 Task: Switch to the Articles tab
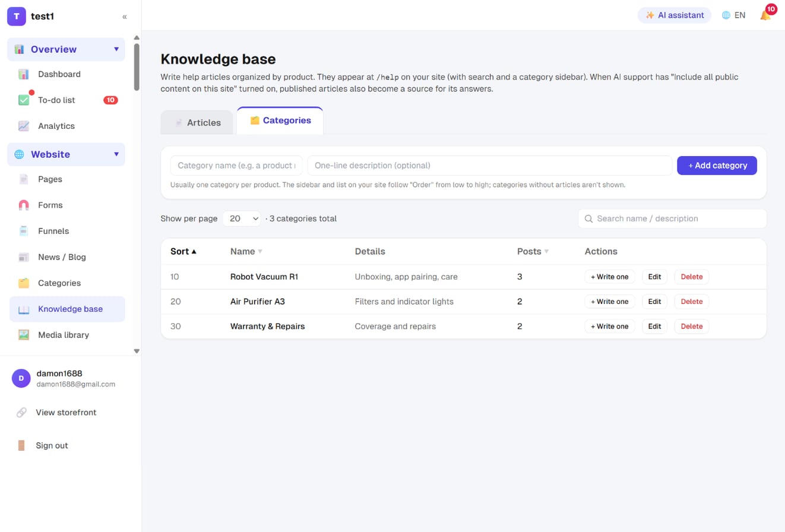[197, 122]
